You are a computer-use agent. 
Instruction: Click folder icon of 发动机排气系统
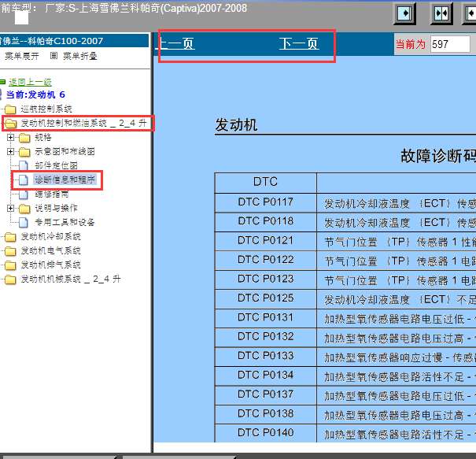(x=10, y=265)
